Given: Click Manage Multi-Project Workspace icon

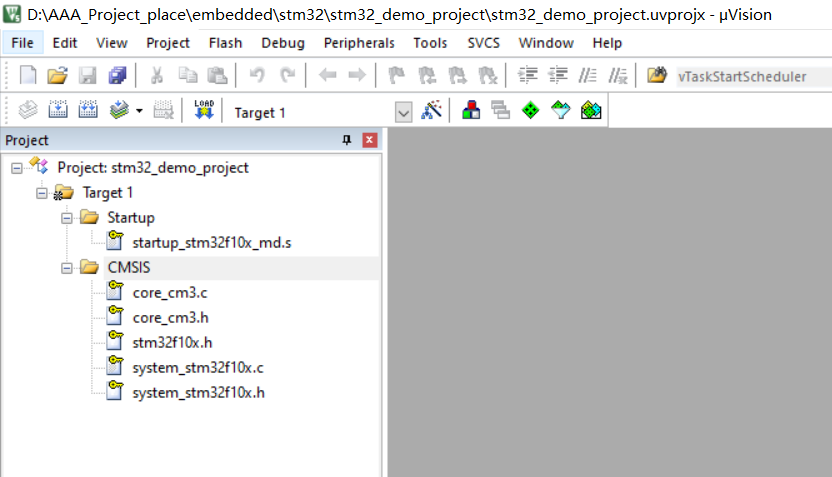Looking at the screenshot, I should pos(500,110).
